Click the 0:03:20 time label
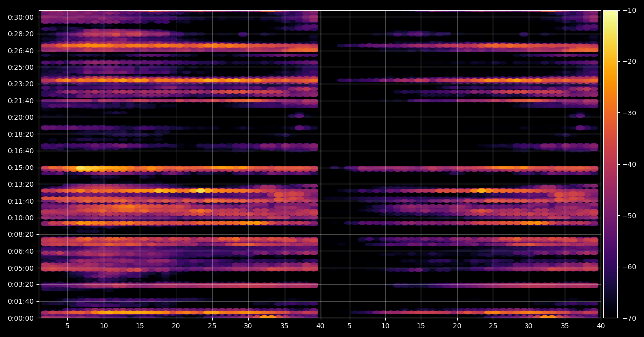 (x=21, y=284)
